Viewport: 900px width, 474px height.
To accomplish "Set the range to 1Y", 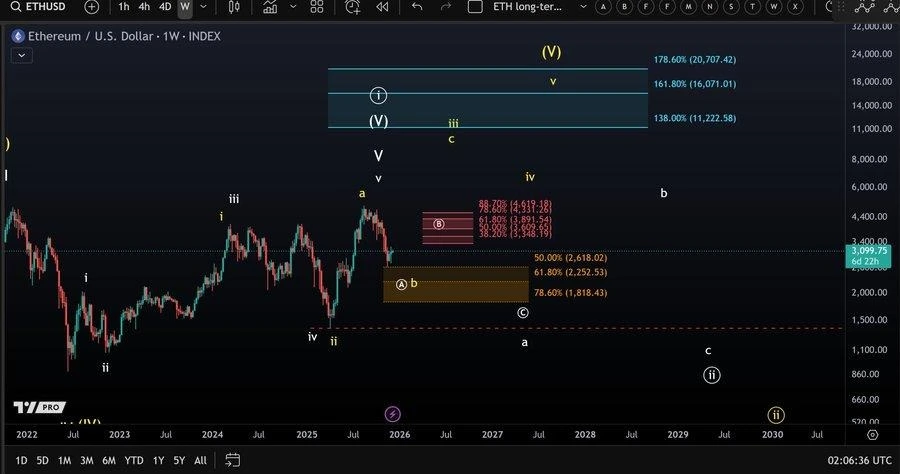I will pyautogui.click(x=158, y=460).
